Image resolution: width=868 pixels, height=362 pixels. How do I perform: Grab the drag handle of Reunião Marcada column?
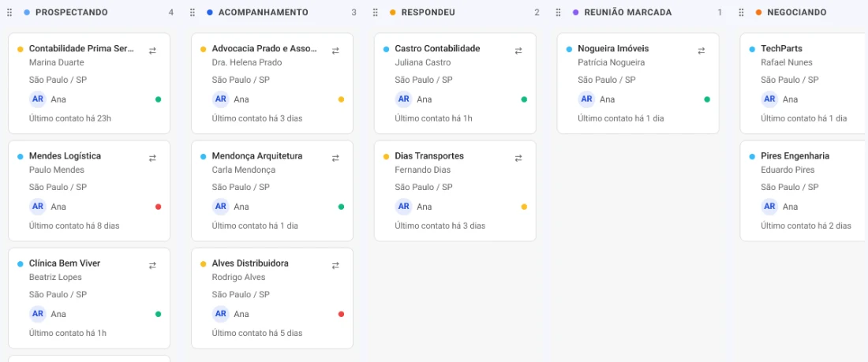(x=559, y=12)
